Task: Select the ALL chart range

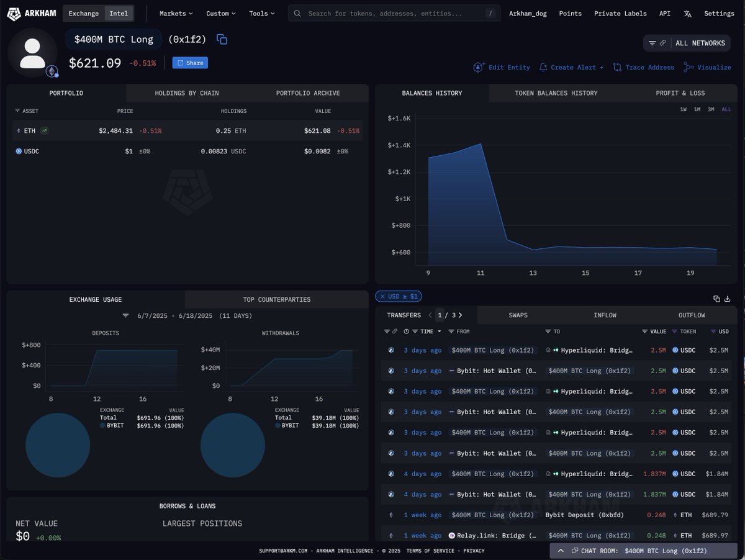Action: (x=726, y=109)
